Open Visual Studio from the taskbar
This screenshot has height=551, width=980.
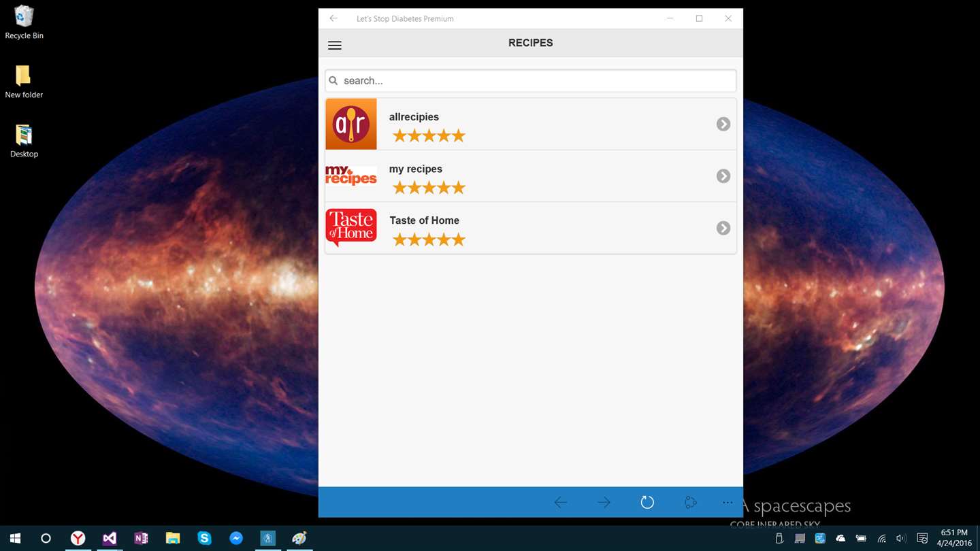pyautogui.click(x=110, y=538)
